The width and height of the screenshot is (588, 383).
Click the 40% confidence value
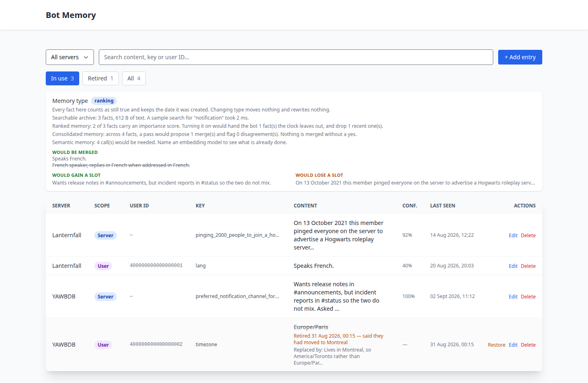click(407, 266)
